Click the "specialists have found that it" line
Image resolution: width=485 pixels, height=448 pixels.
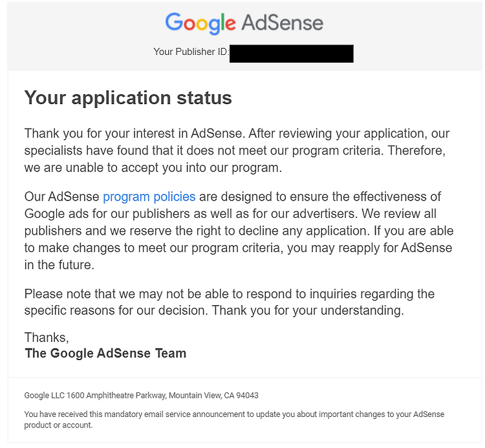pos(235,151)
